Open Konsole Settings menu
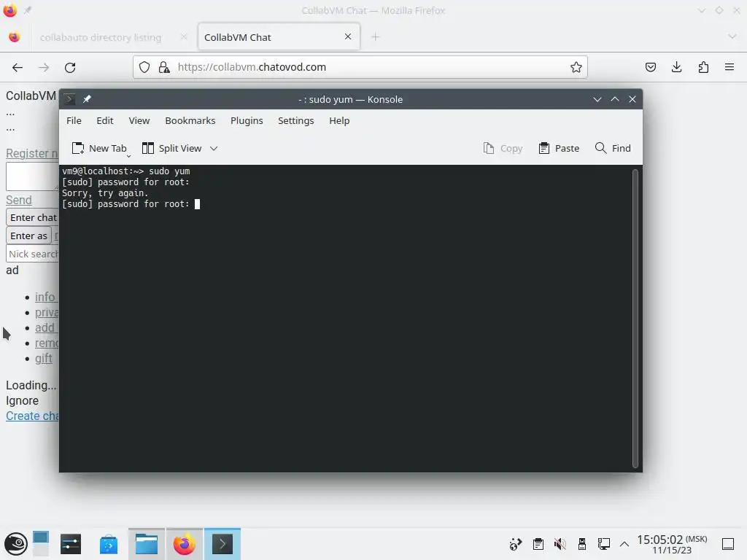This screenshot has width=747, height=560. (296, 120)
